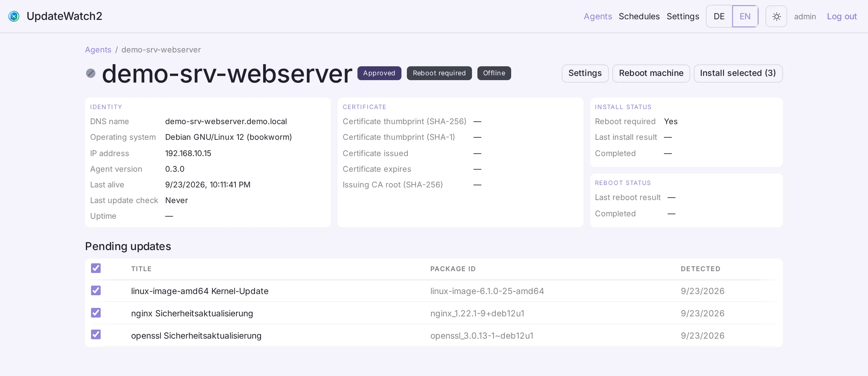Click the Last reboot result label
The image size is (868, 376).
(627, 197)
